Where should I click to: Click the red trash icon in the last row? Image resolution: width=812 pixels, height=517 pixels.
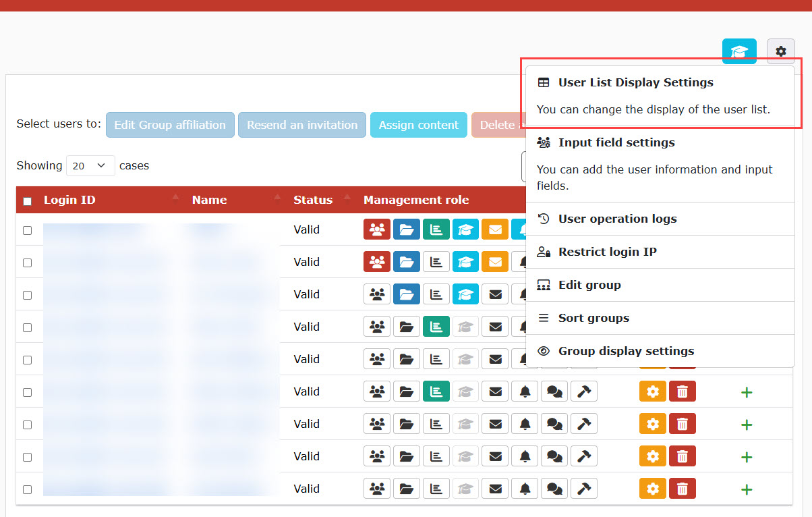pyautogui.click(x=682, y=489)
